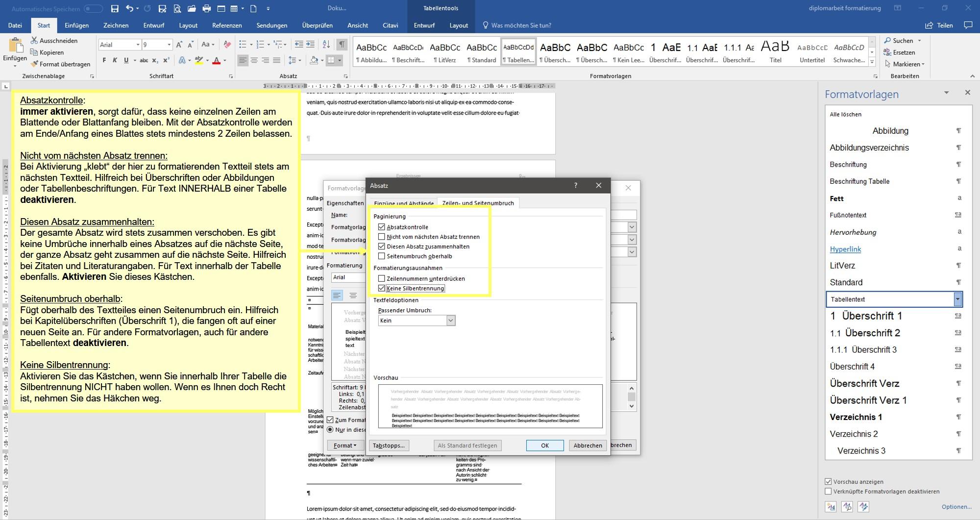Toggle the paragraph marks display icon
The image size is (980, 520).
pyautogui.click(x=342, y=44)
